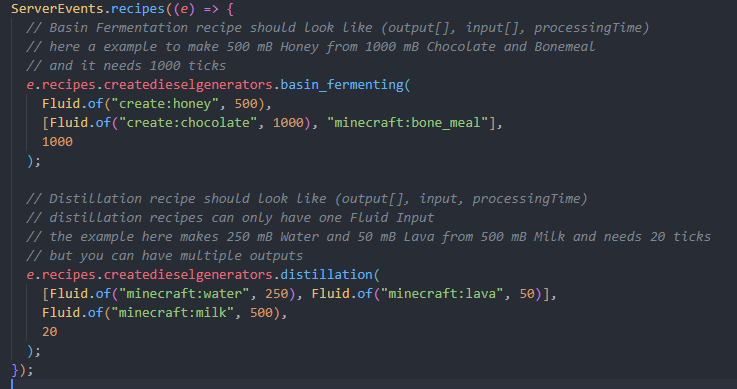Click createdieselgenerators before distillation
This screenshot has height=389, width=737.
[188, 274]
